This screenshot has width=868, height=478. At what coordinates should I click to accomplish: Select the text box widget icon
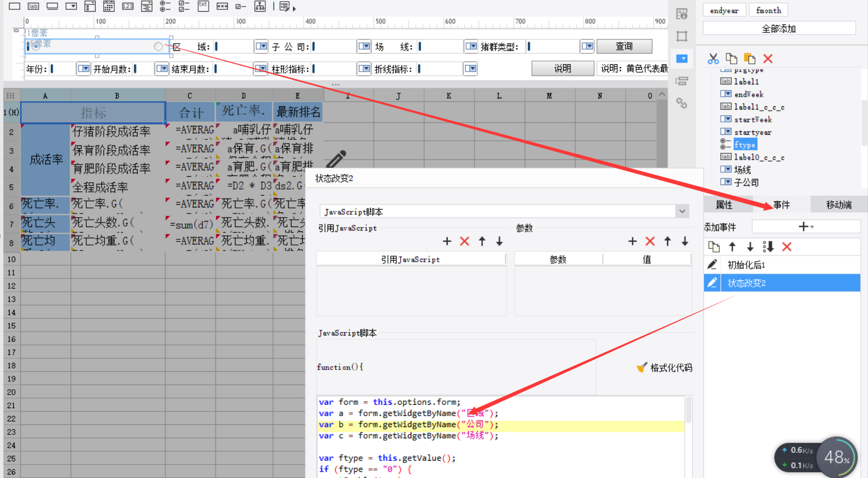[15, 6]
